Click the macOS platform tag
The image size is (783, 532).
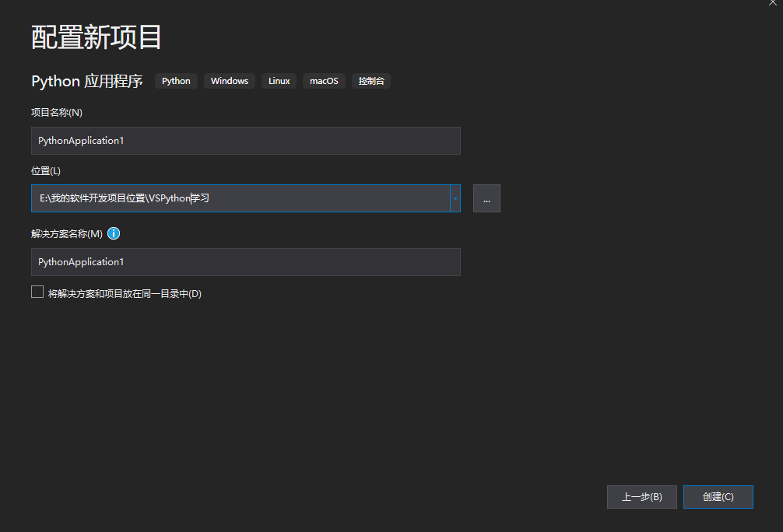click(x=324, y=81)
